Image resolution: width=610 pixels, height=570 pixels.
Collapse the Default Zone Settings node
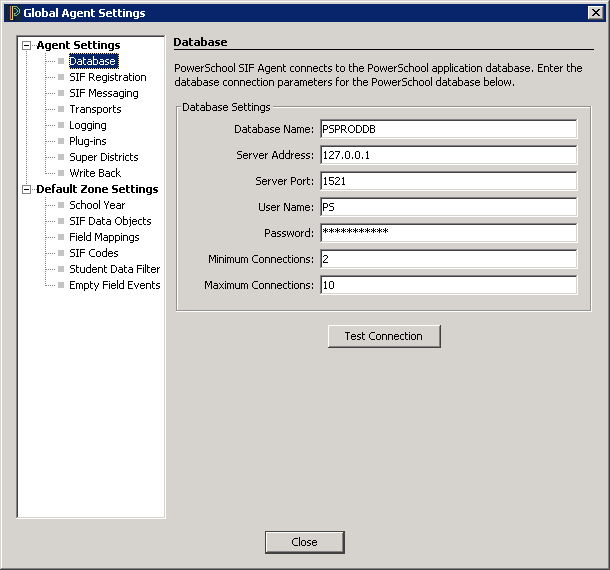pyautogui.click(x=27, y=189)
